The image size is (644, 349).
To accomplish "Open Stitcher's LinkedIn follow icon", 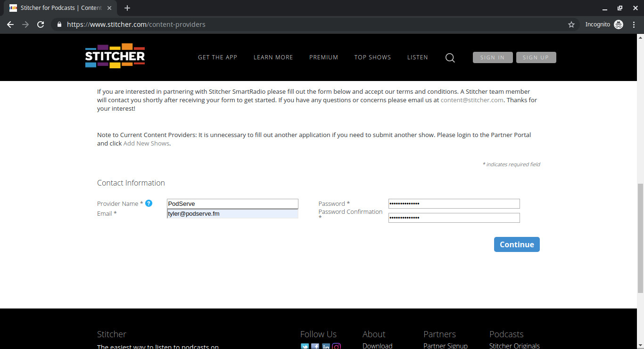I will tap(326, 347).
